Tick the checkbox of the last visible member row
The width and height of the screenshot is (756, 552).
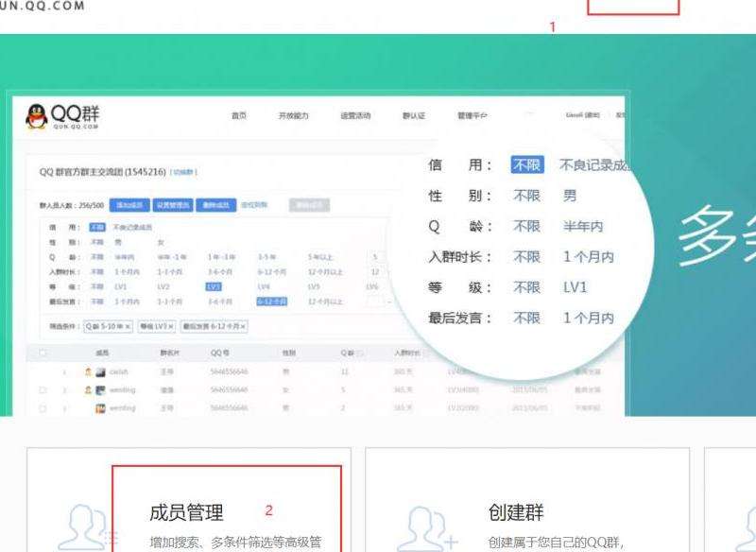43,408
